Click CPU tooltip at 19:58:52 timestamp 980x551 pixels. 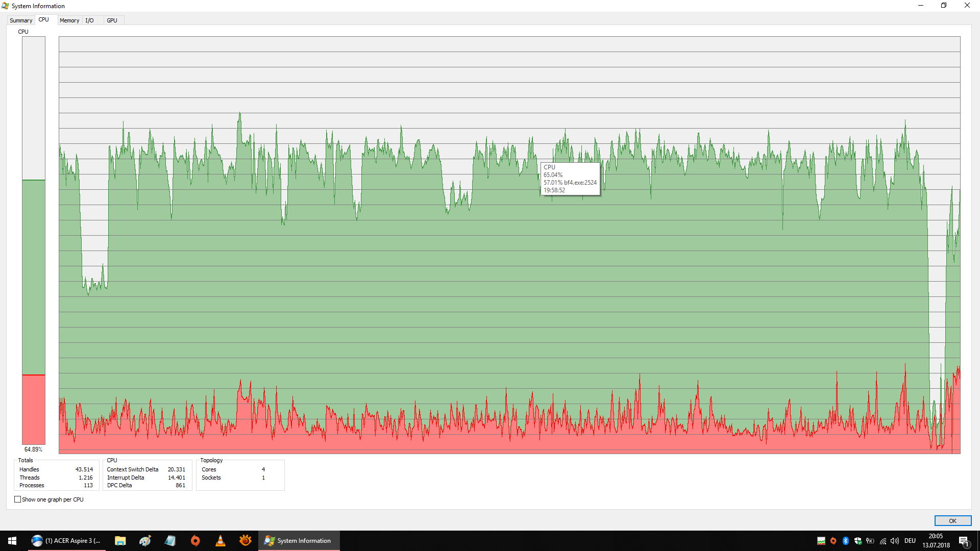(x=568, y=179)
